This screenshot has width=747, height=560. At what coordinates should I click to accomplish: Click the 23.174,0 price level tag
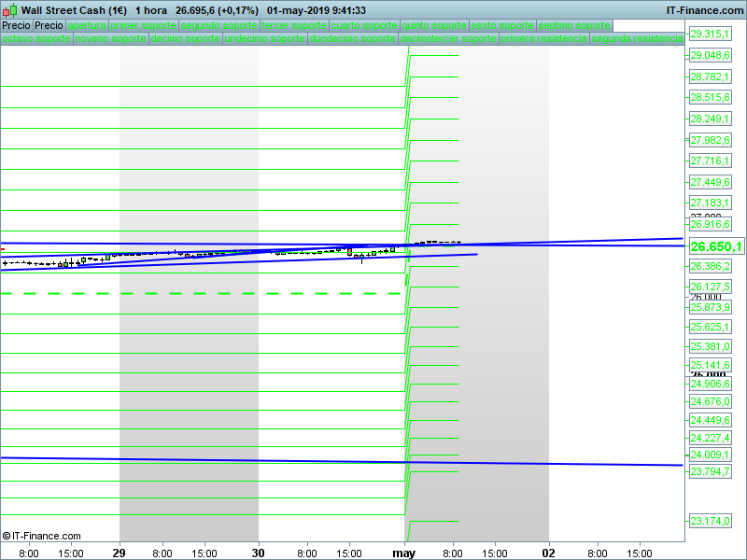point(710,521)
